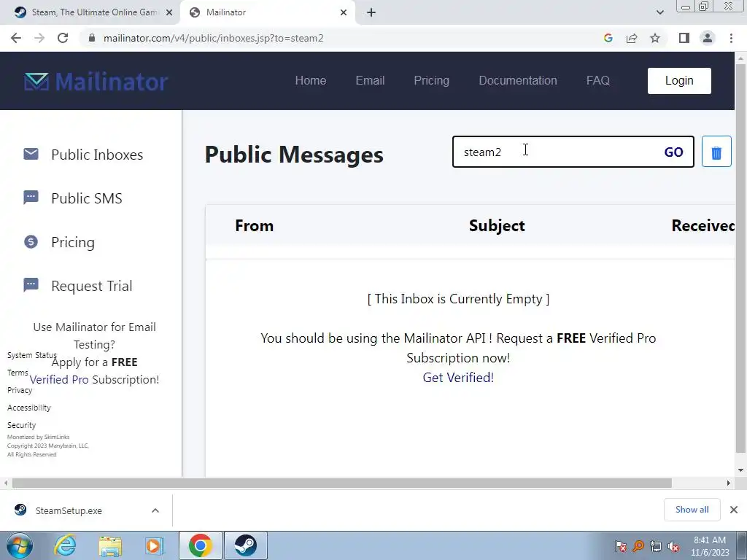Screen dimensions: 747x560
Task: Click the Mailinator logo
Action: point(96,82)
